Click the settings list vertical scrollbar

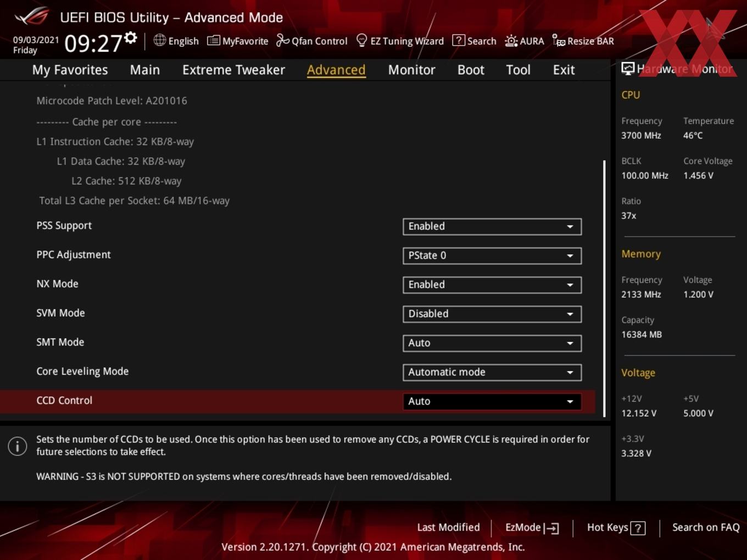tap(604, 288)
